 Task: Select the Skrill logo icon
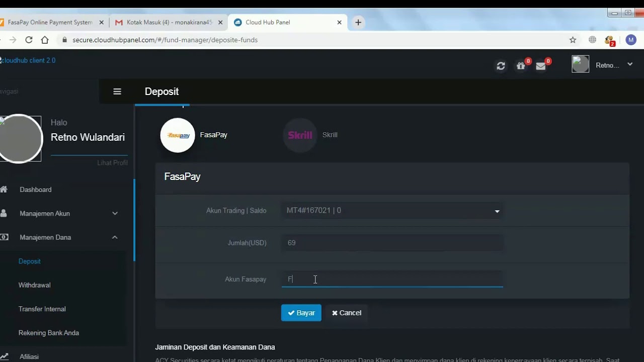(300, 135)
